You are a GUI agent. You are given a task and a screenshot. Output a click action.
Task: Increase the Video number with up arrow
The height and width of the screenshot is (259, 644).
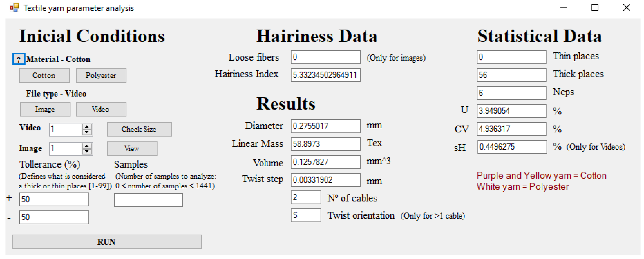coord(86,127)
